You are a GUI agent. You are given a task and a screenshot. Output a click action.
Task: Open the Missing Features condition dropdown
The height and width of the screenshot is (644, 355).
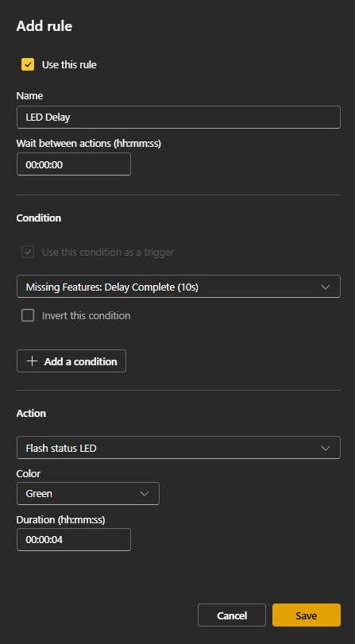[x=179, y=287]
